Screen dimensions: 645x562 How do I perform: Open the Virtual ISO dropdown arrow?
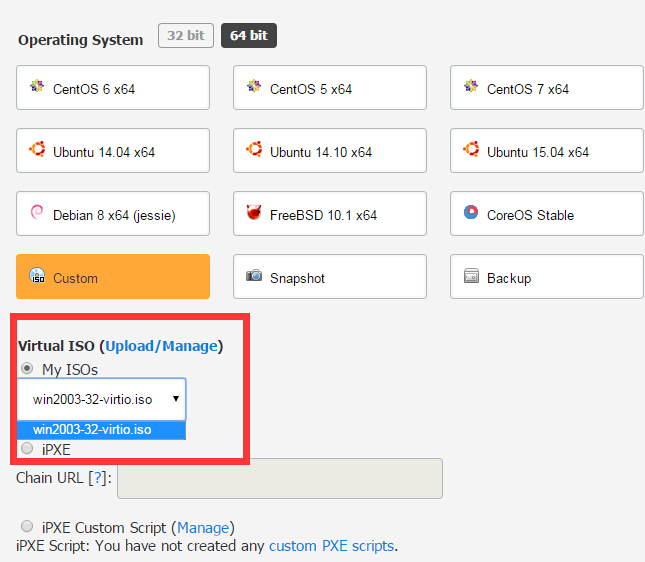pos(176,399)
